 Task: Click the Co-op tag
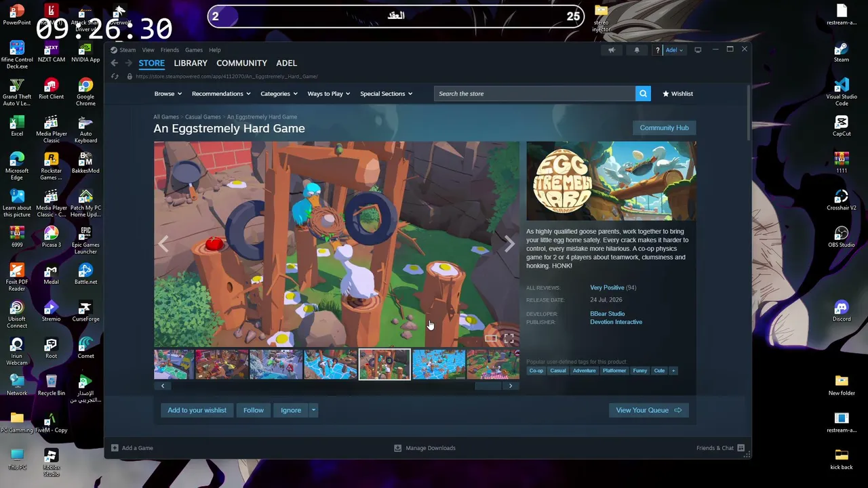[536, 371]
